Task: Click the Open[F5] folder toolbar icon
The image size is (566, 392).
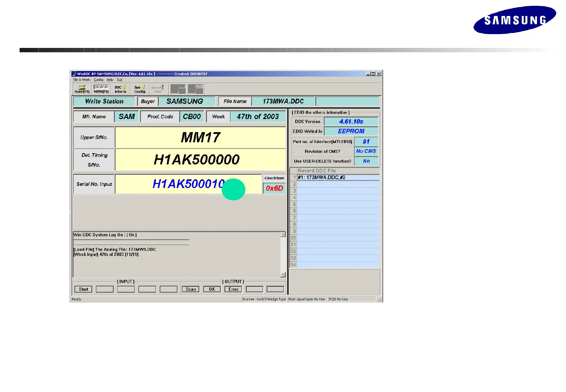Action: click(x=82, y=89)
